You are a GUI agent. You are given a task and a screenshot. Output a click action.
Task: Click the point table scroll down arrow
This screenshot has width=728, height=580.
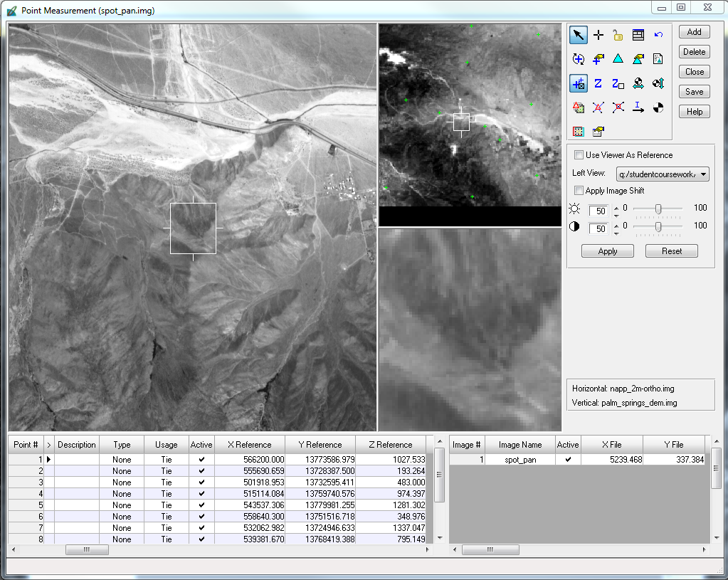pos(439,538)
